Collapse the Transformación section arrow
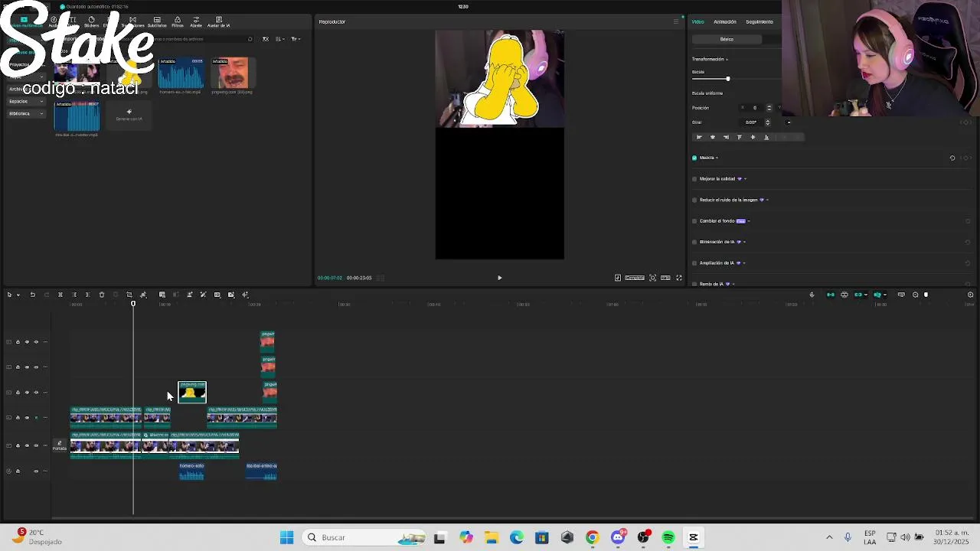 tap(727, 59)
